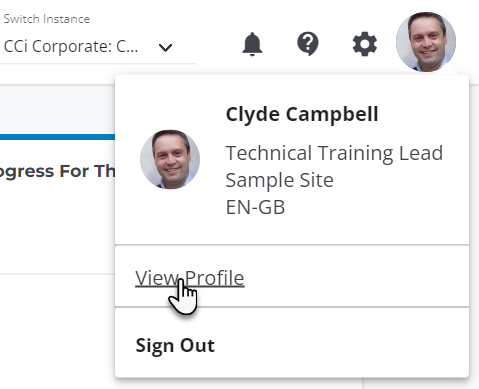This screenshot has height=389, width=479.
Task: Expand the Switch Instance chevron arrow
Action: pos(165,48)
